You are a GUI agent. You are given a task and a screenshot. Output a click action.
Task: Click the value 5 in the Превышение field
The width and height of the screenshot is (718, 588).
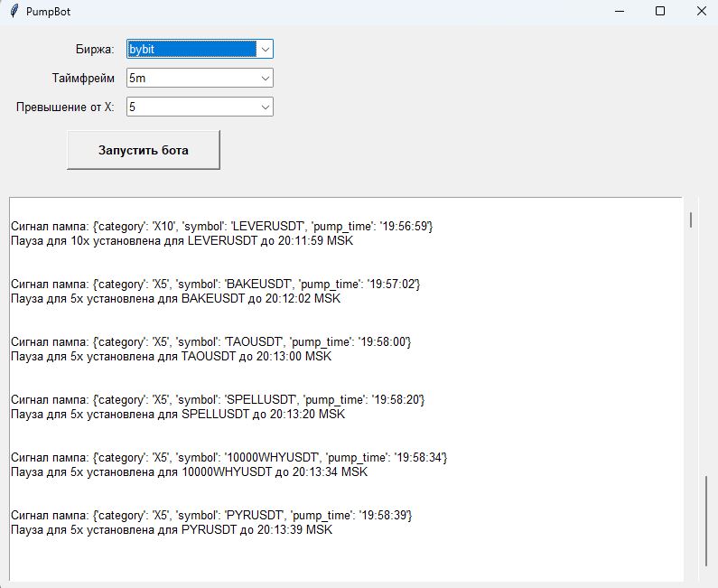coord(133,107)
